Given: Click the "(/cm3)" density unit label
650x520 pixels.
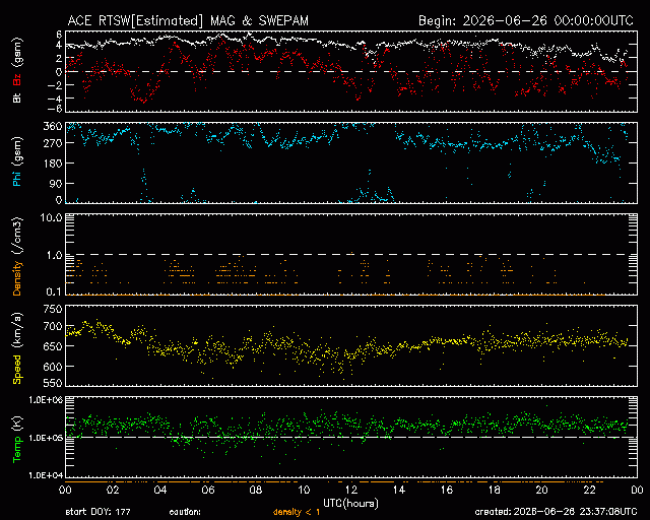Looking at the screenshot, I should (17, 236).
